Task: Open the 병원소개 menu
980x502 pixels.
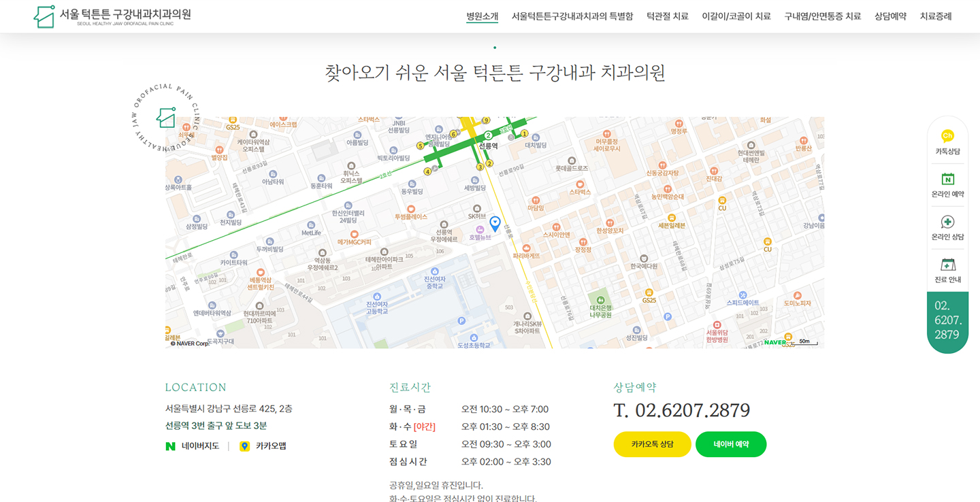Action: (482, 16)
